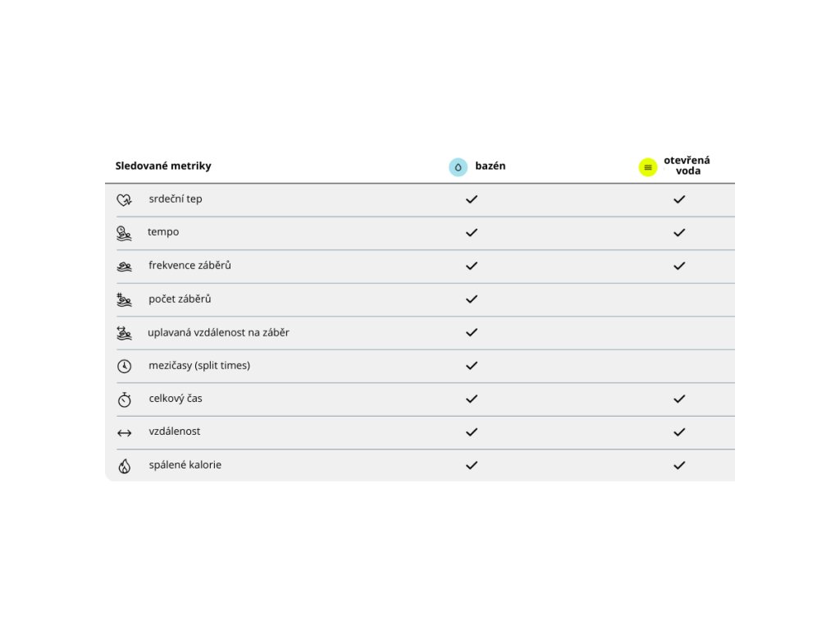Click the stroke frequency icon beside frekvence záběrů
This screenshot has height=630, width=840.
pyautogui.click(x=124, y=267)
